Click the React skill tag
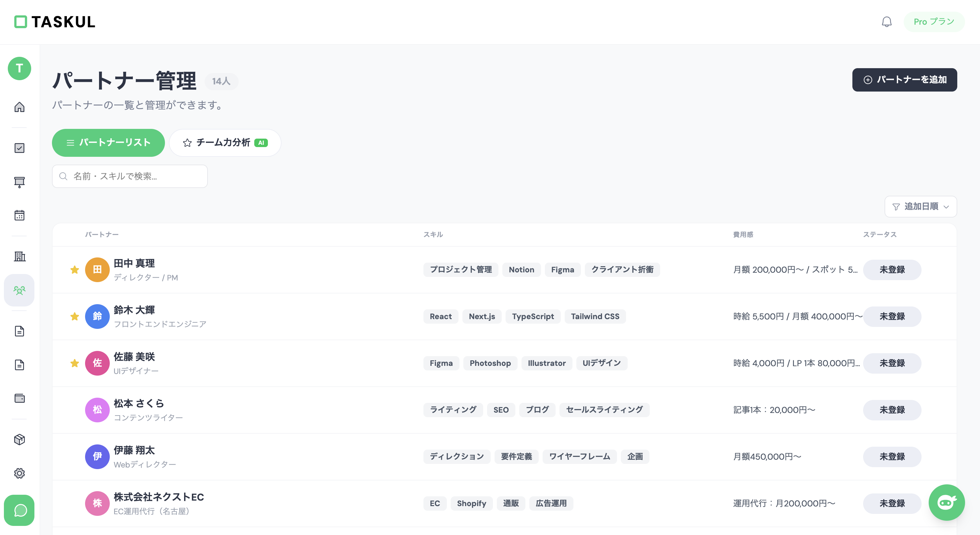Image resolution: width=980 pixels, height=535 pixels. tap(441, 317)
